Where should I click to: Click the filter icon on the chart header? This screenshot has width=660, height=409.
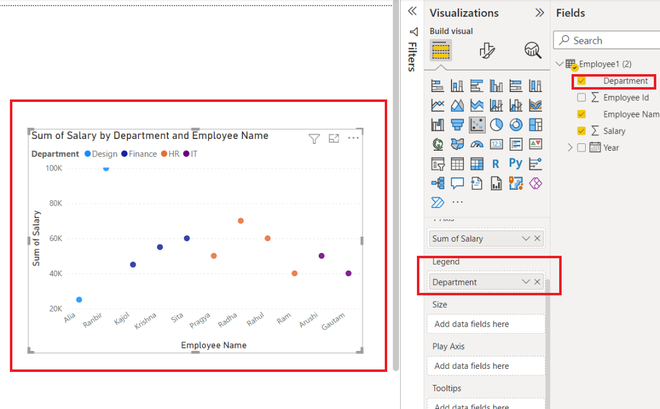[314, 138]
